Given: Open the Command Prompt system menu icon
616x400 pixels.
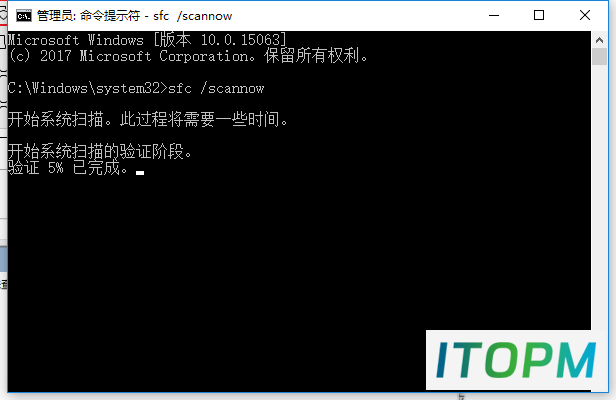Looking at the screenshot, I should (x=24, y=16).
